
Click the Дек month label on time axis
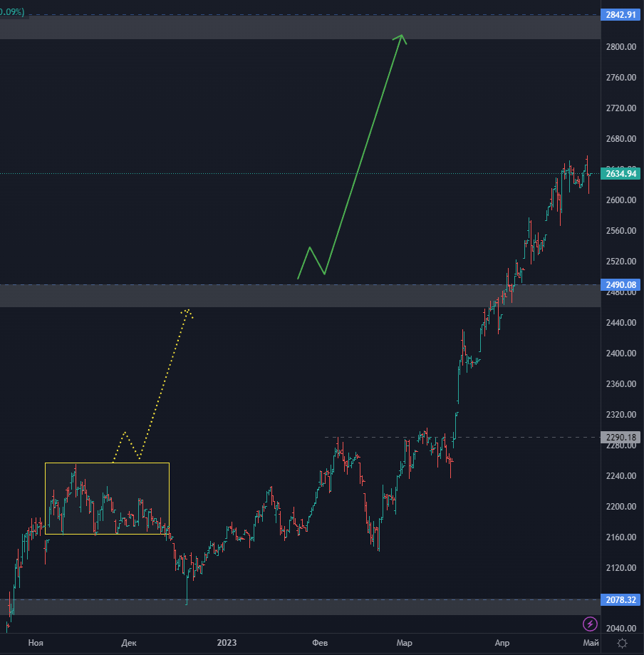click(129, 643)
